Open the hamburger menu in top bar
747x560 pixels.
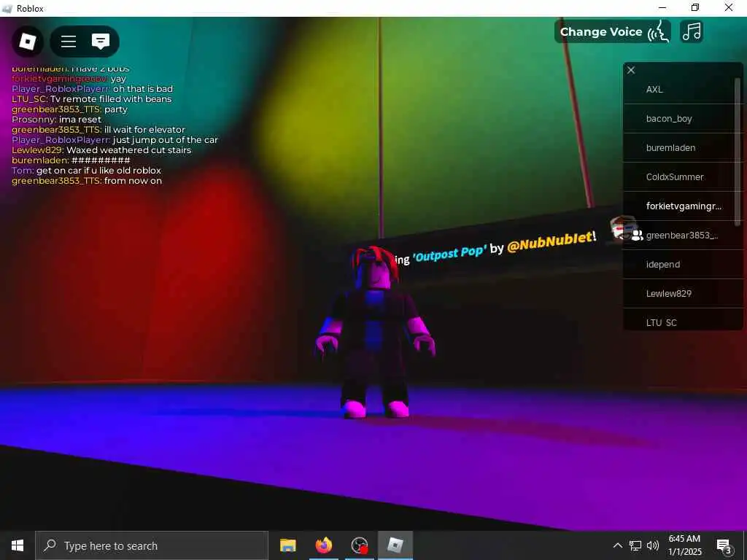click(x=69, y=42)
